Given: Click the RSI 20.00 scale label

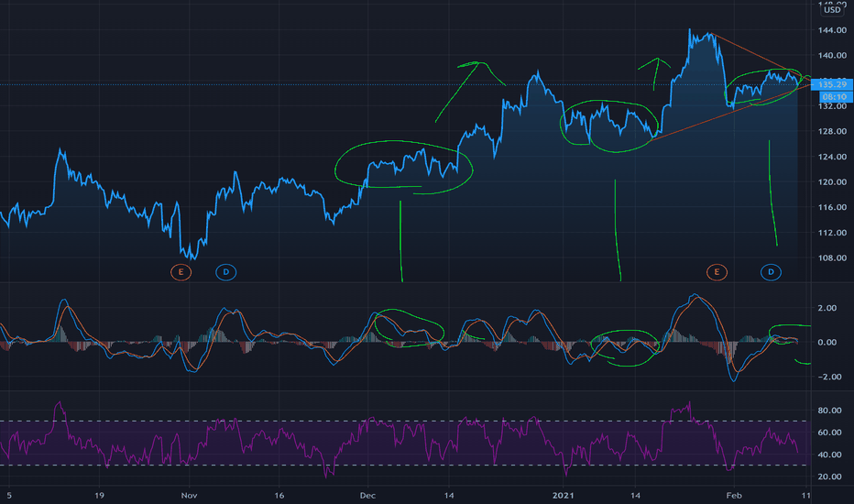Looking at the screenshot, I should click(830, 477).
